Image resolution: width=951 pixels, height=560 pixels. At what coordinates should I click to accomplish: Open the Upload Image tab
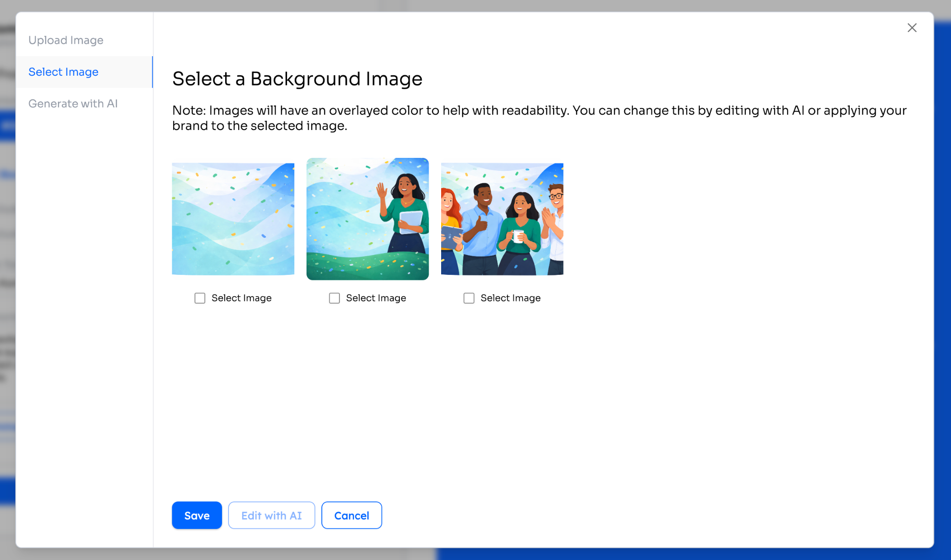(84, 40)
